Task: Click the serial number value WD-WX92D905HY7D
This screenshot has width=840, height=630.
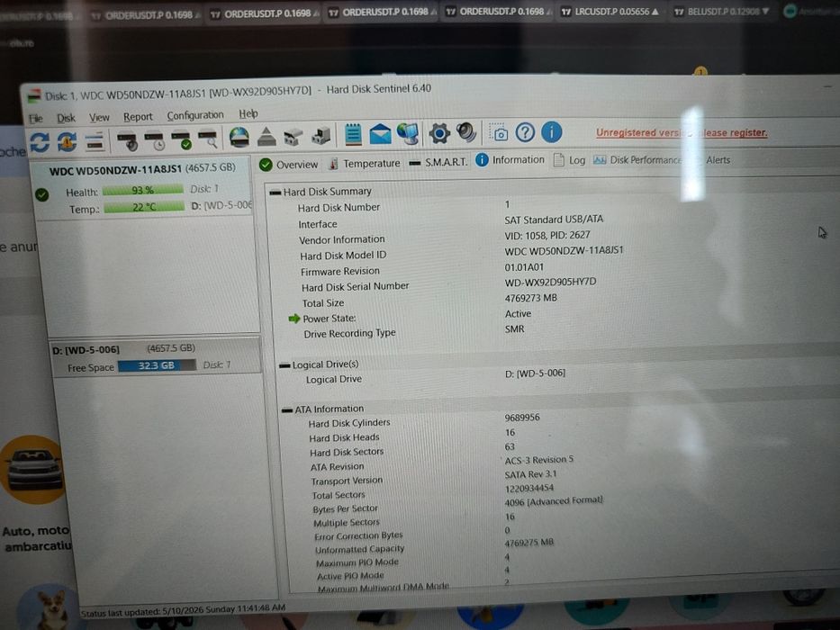Action: [x=550, y=282]
